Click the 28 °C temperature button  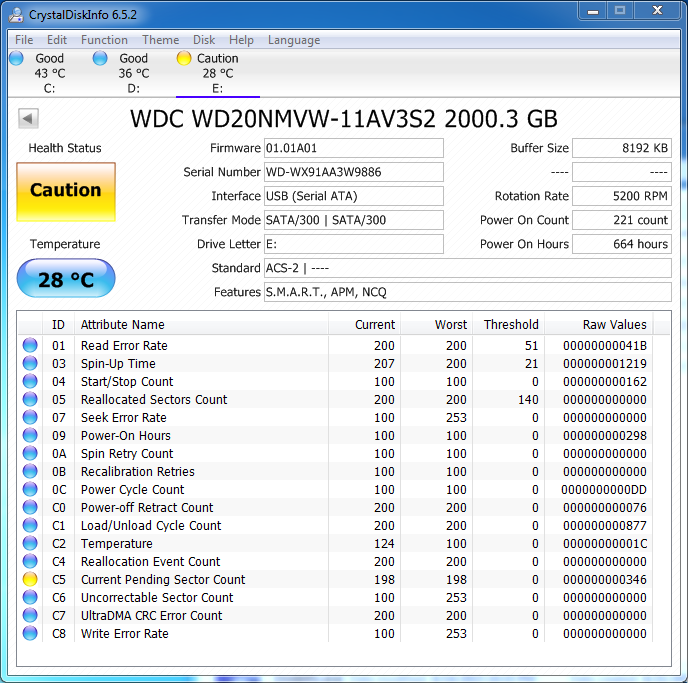(x=66, y=278)
